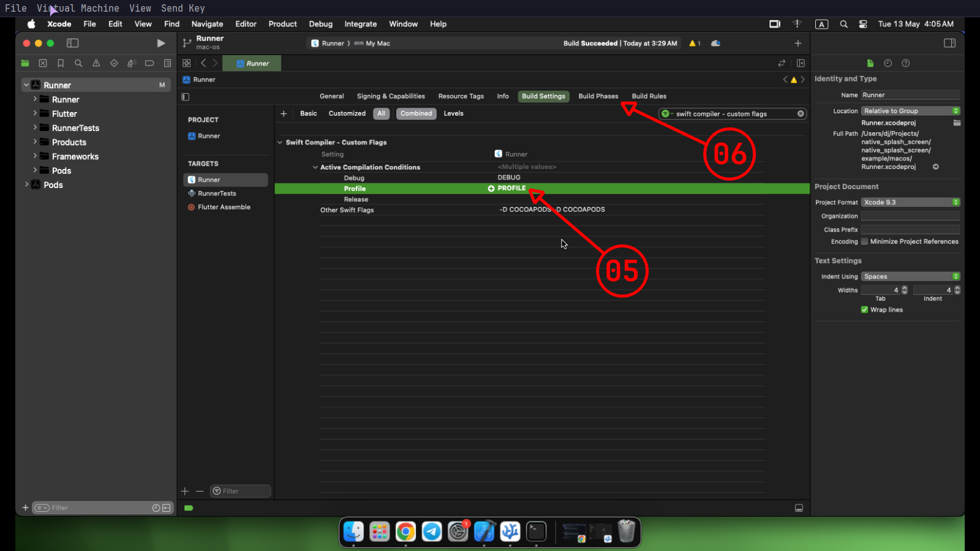This screenshot has height=551, width=980.
Task: Collapse Swift Compiler - Custom Flags section
Action: 280,143
